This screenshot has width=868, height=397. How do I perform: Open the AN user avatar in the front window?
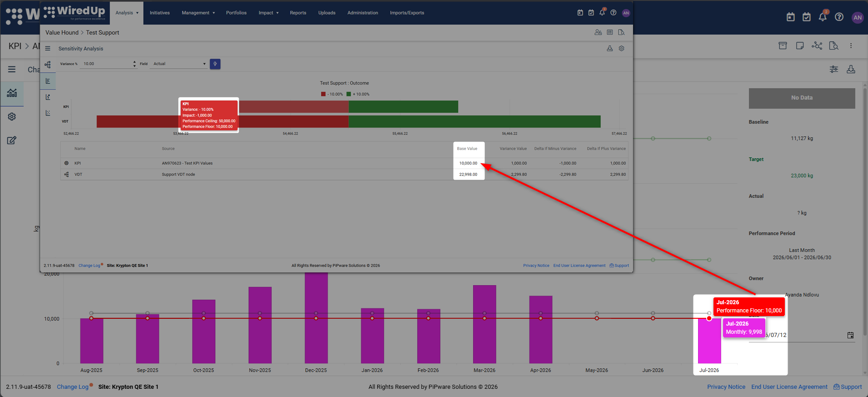(x=626, y=13)
